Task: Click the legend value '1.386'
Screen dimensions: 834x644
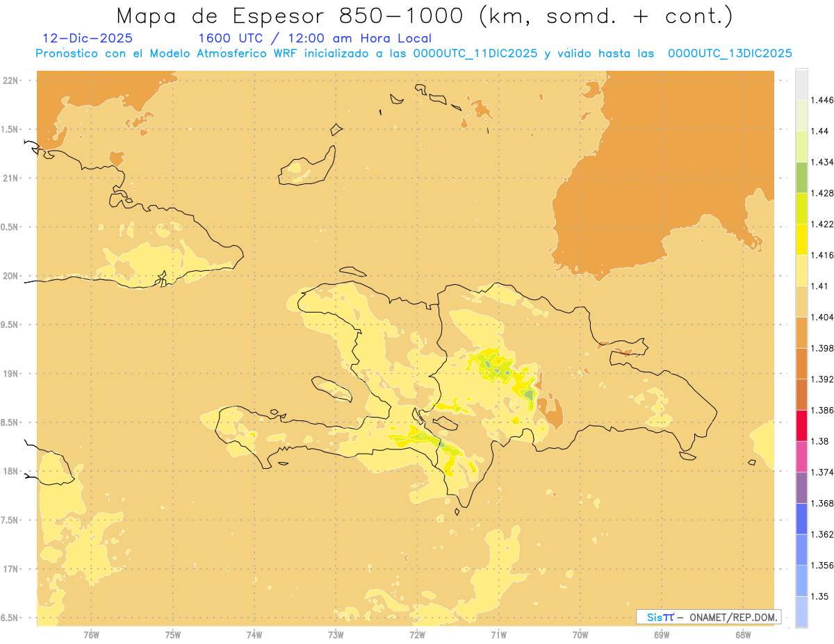Action: 822,410
